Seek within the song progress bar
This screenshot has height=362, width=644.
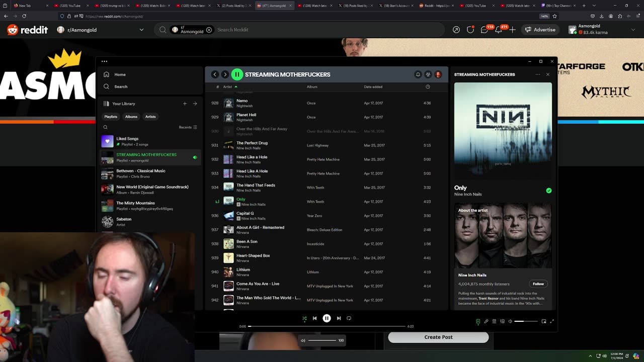point(327,326)
